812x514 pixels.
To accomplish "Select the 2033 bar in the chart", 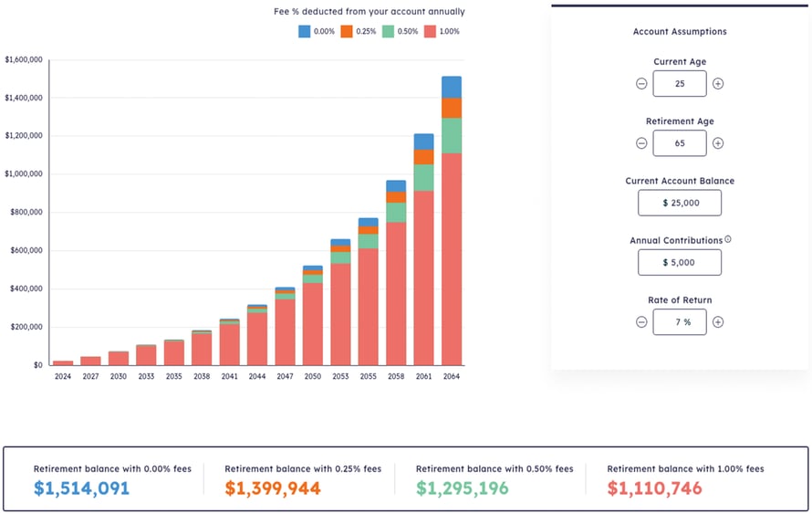I will click(146, 355).
